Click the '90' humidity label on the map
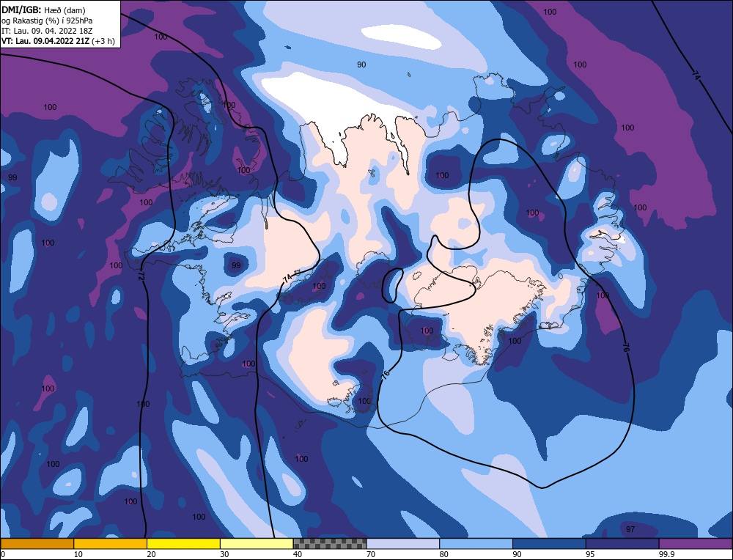Viewport: 733px width, 560px height. (x=361, y=65)
